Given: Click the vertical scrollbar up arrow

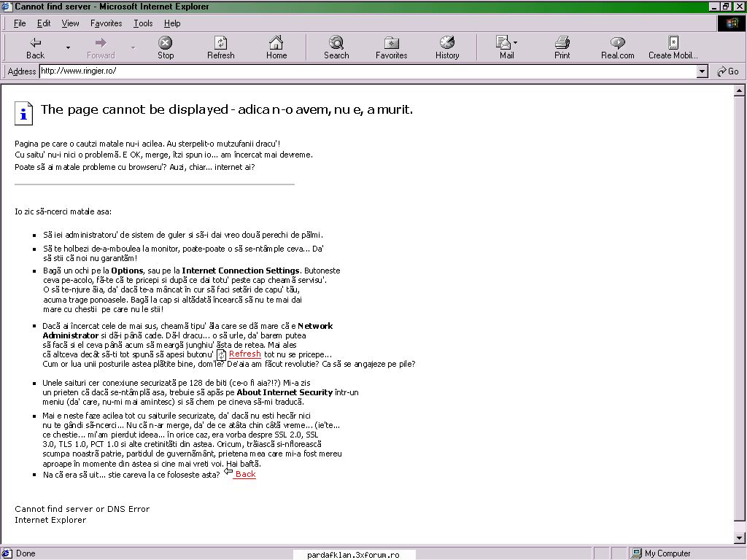Looking at the screenshot, I should [740, 90].
